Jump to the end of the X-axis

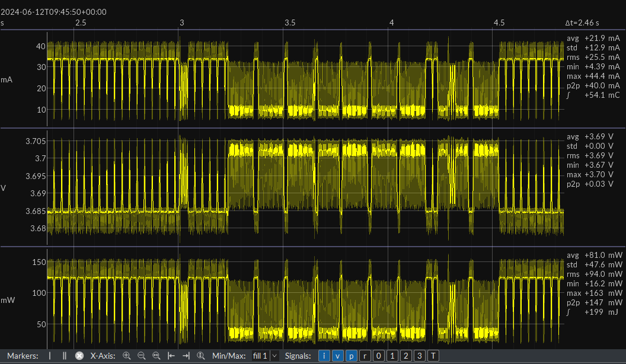point(186,356)
